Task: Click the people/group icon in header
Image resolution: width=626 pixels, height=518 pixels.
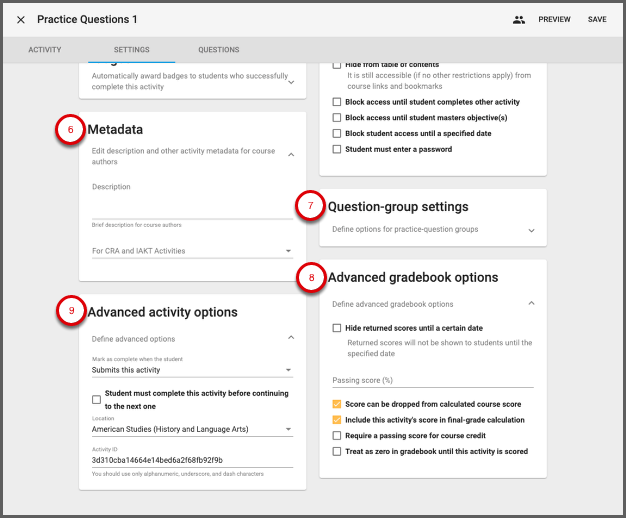Action: [x=519, y=20]
